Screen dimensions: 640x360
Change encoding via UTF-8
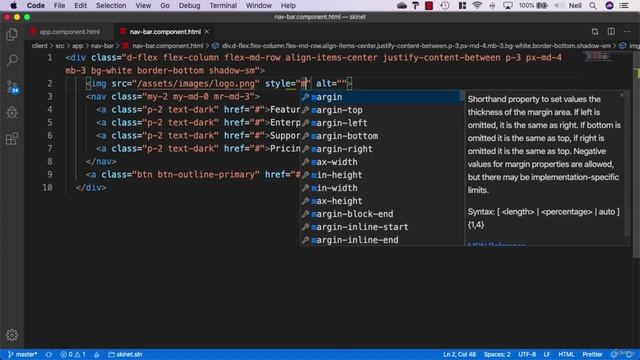tap(527, 354)
